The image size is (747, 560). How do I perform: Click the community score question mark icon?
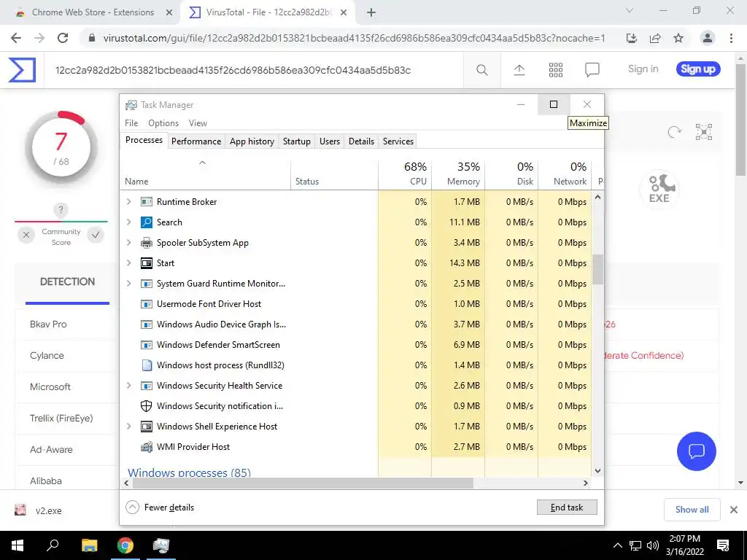tap(61, 209)
